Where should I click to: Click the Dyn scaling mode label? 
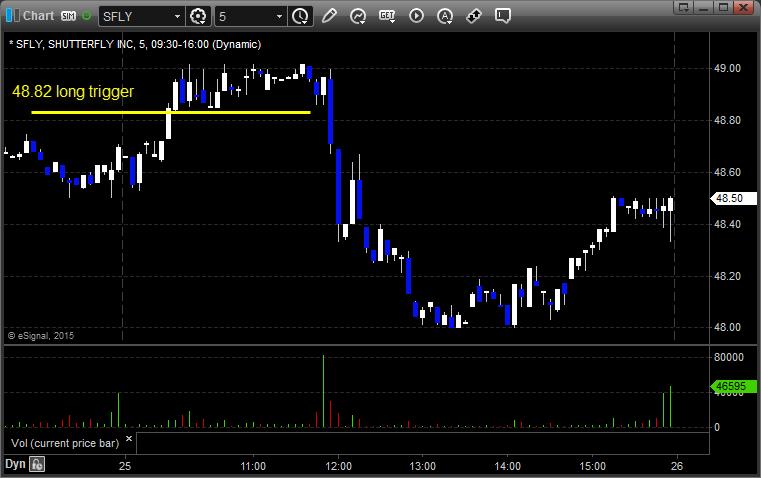tap(15, 464)
